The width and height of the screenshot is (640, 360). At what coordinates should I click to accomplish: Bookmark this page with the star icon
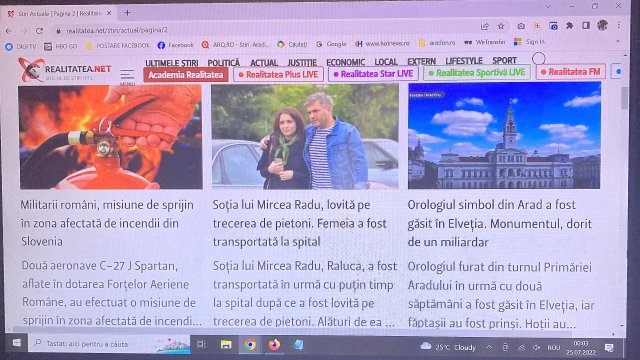[x=501, y=26]
